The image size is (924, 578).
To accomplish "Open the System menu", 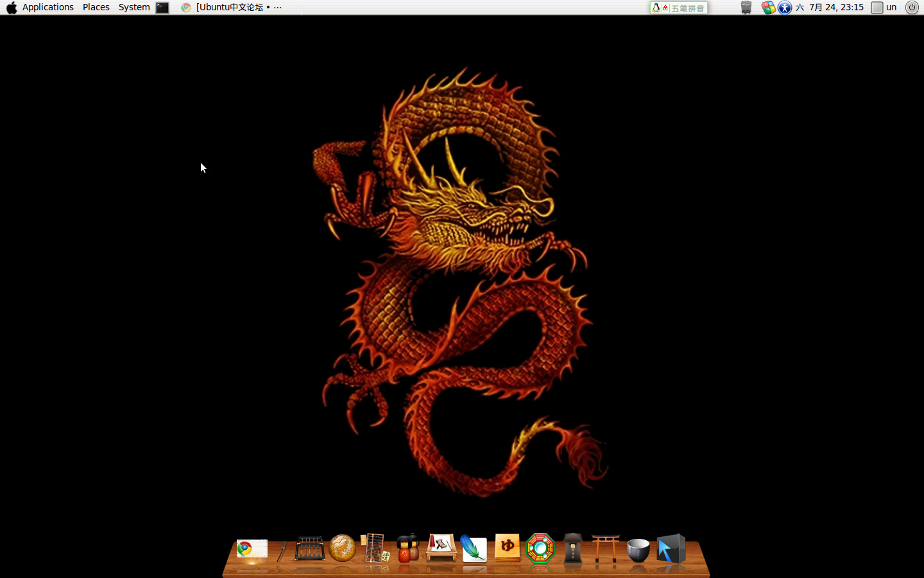I will coord(134,7).
